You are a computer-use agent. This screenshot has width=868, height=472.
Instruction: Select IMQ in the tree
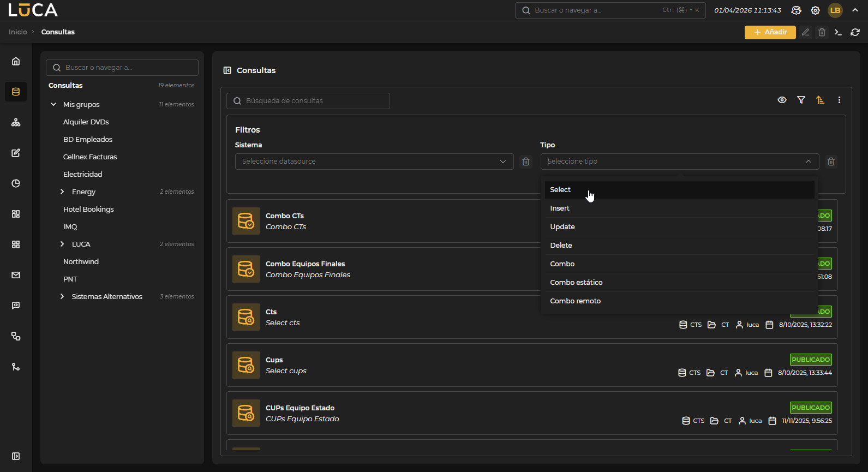(70, 226)
